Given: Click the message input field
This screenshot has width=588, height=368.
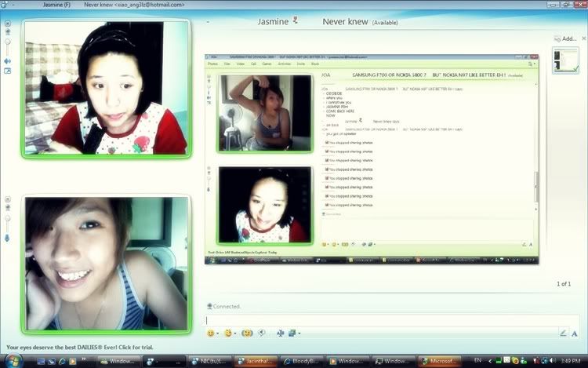Looking at the screenshot, I should click(x=392, y=320).
